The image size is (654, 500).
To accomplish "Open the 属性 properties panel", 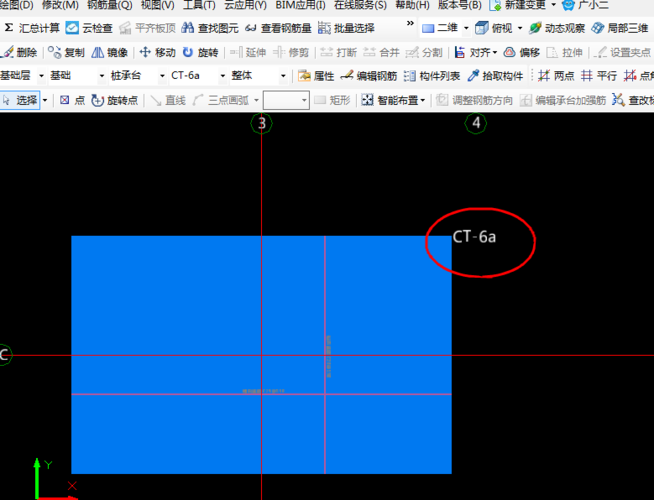I will [x=316, y=76].
